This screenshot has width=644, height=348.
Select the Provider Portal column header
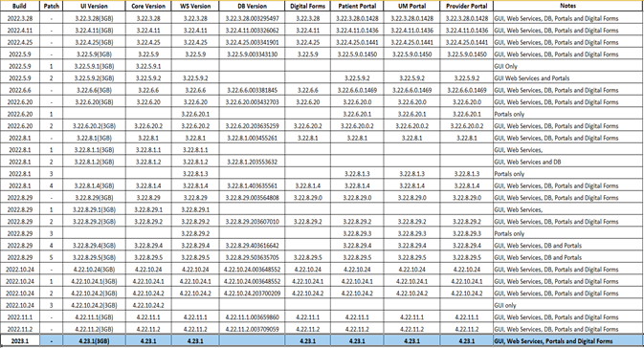point(467,6)
